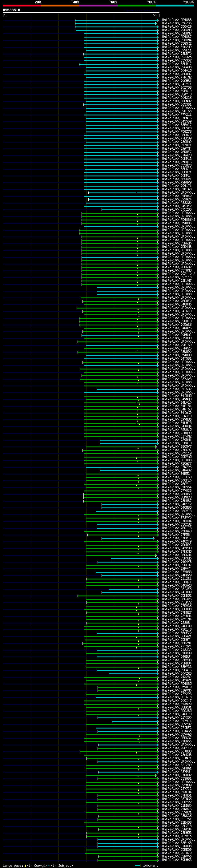Open hit UniRef100_A4HKV9
197x868 pixels.
pos(177,575)
